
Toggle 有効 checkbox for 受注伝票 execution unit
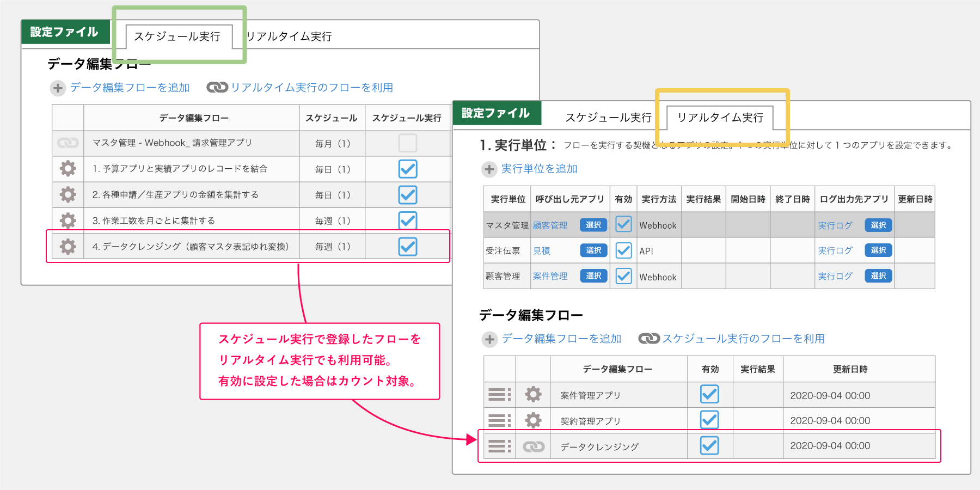coord(623,250)
